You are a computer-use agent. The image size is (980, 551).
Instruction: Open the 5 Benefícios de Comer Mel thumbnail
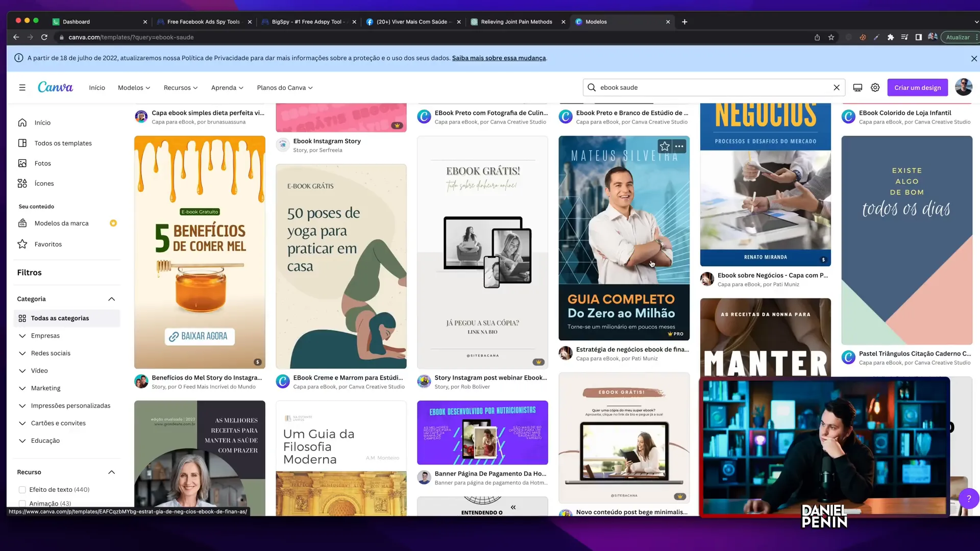200,252
